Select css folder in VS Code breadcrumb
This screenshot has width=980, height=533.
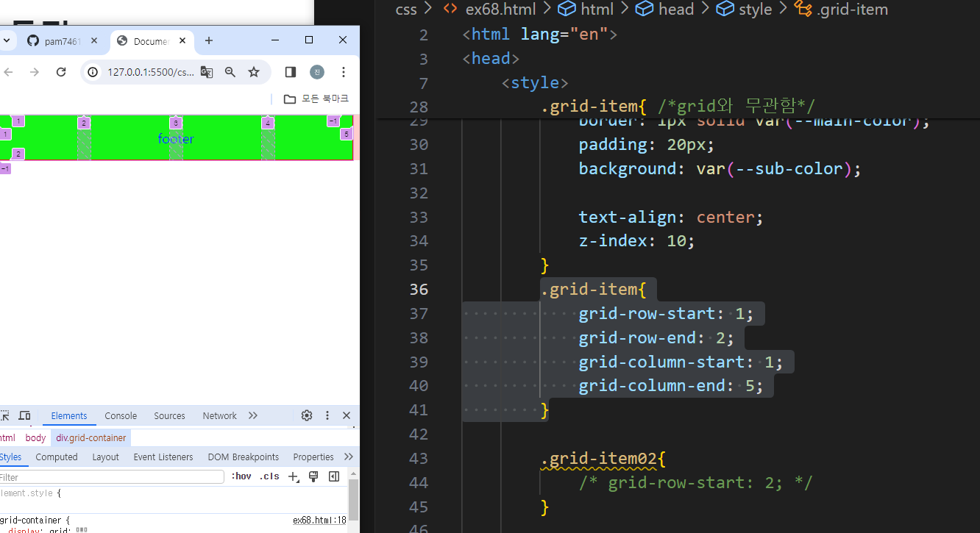406,9
